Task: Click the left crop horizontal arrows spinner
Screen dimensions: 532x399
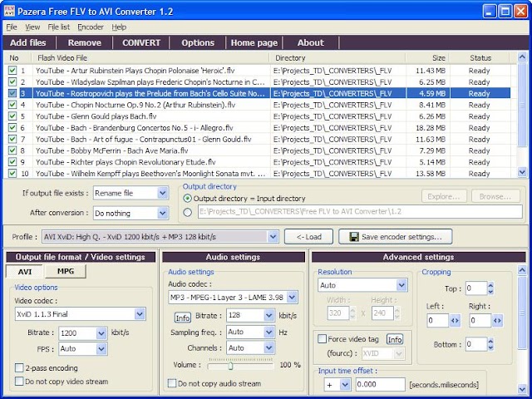Action: (x=455, y=321)
